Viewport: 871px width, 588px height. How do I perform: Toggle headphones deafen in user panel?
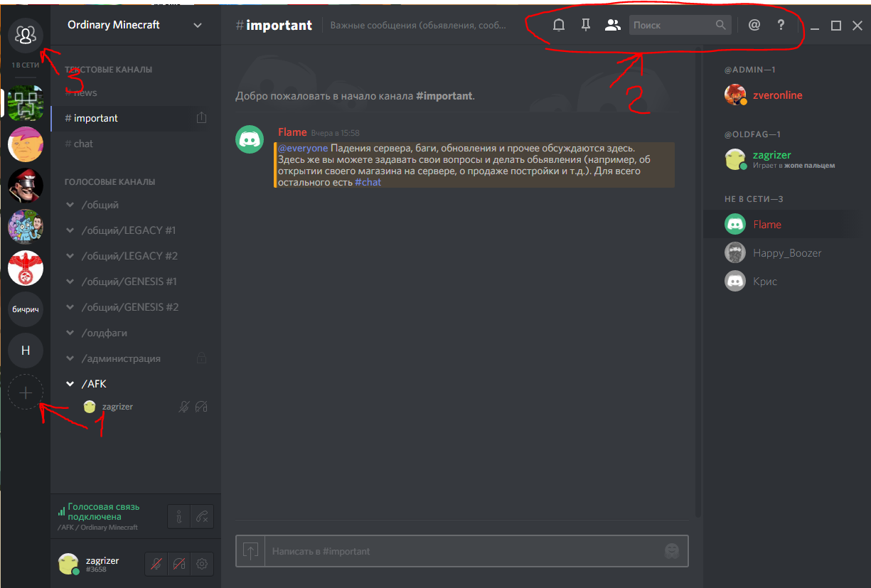point(179,564)
